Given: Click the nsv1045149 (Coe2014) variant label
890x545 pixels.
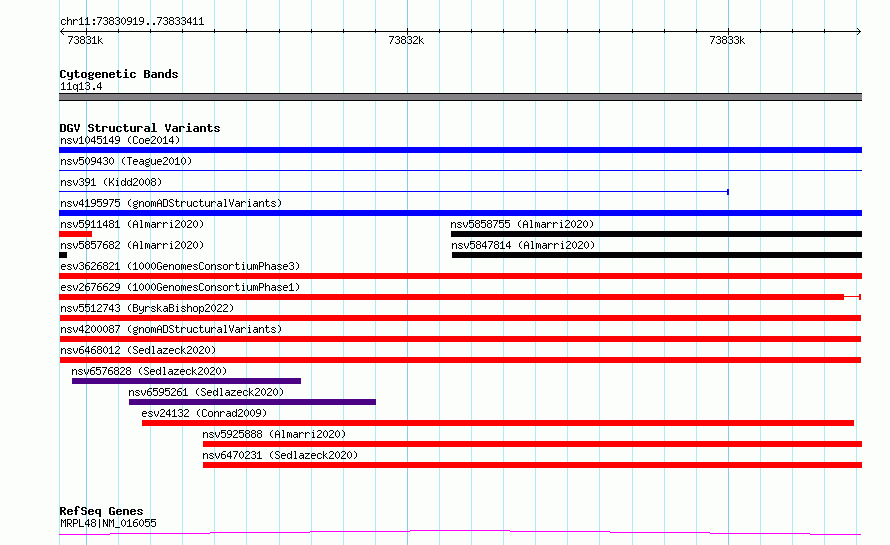Looking at the screenshot, I should tap(120, 140).
